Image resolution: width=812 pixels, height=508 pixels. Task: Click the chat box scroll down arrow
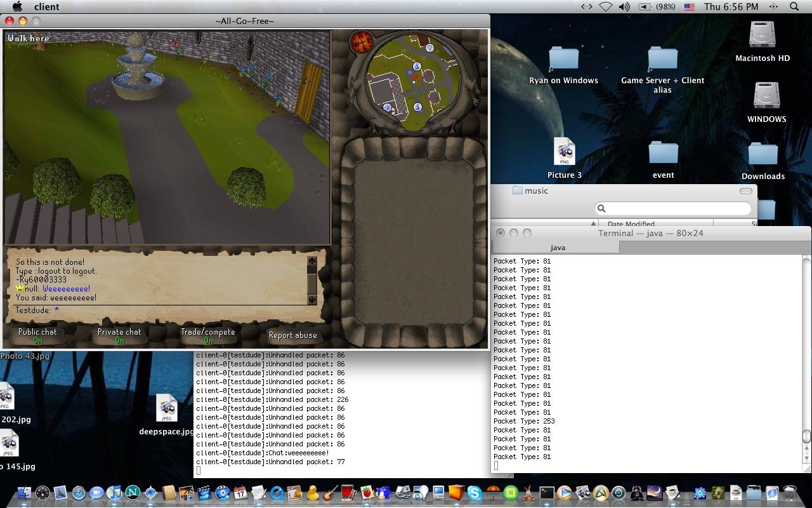pyautogui.click(x=311, y=300)
